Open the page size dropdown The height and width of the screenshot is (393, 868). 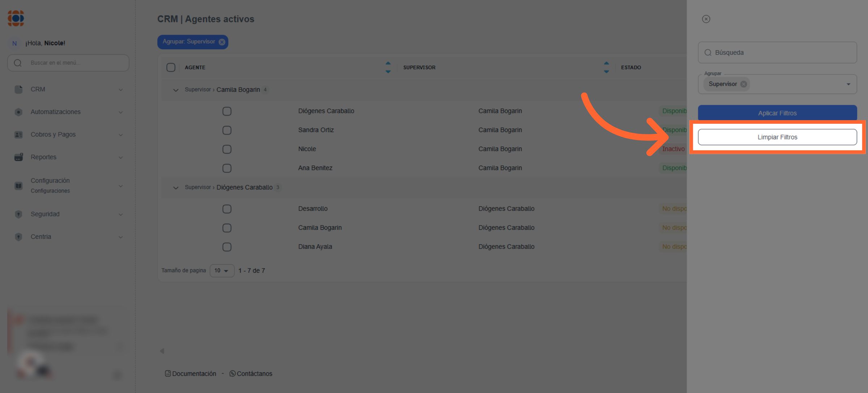point(222,271)
